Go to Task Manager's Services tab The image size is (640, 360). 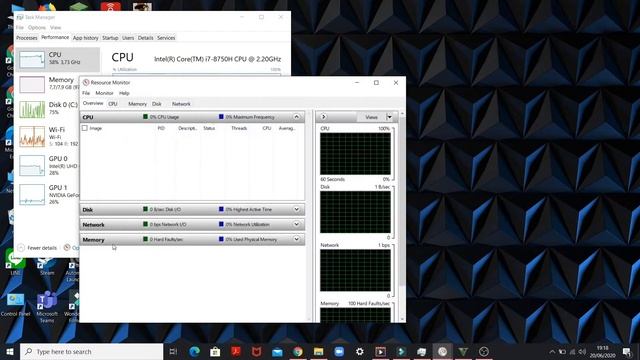[166, 38]
